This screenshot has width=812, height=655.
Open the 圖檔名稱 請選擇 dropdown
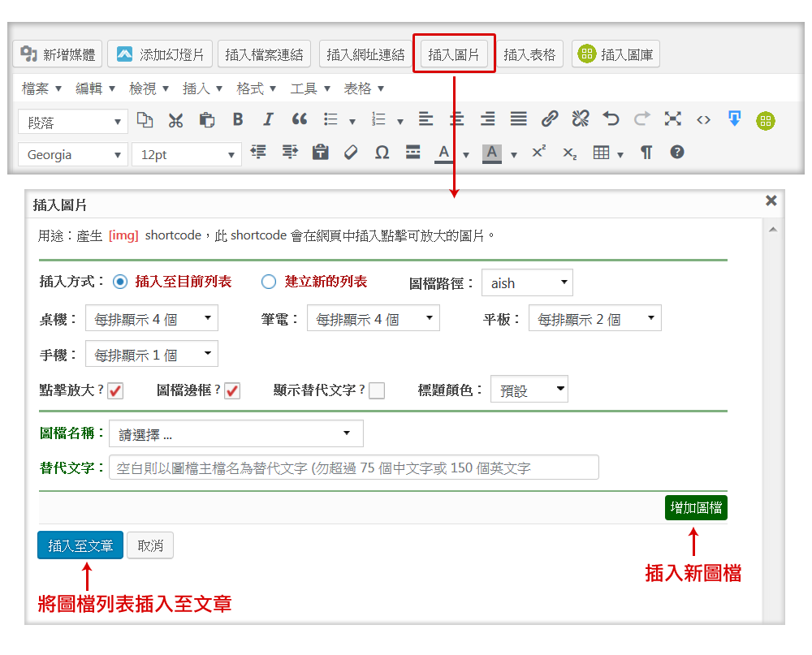coord(235,433)
